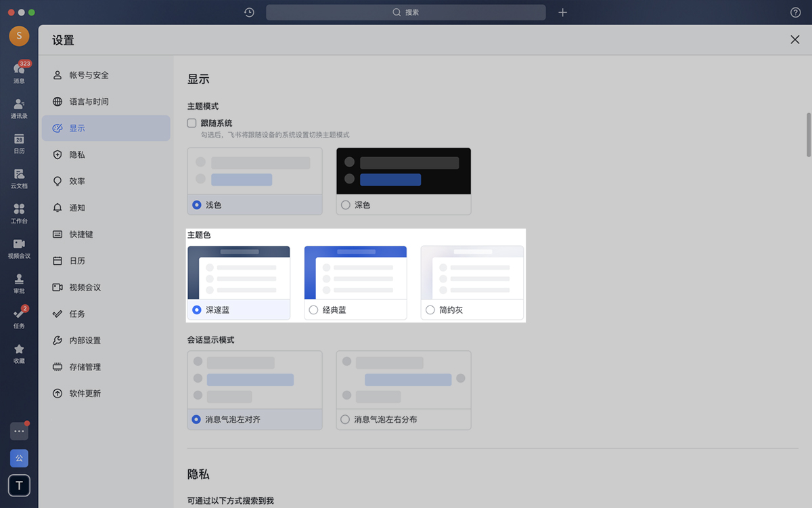Pick the 简约灰 theme preview swatch
This screenshot has height=508, width=812.
coord(472,273)
